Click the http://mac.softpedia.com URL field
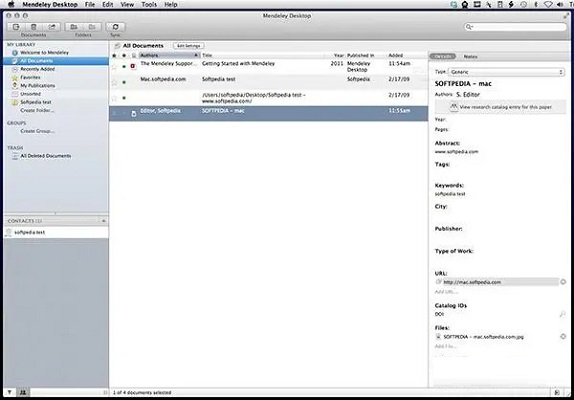Screen dimensions: 574x400 (x=501, y=282)
